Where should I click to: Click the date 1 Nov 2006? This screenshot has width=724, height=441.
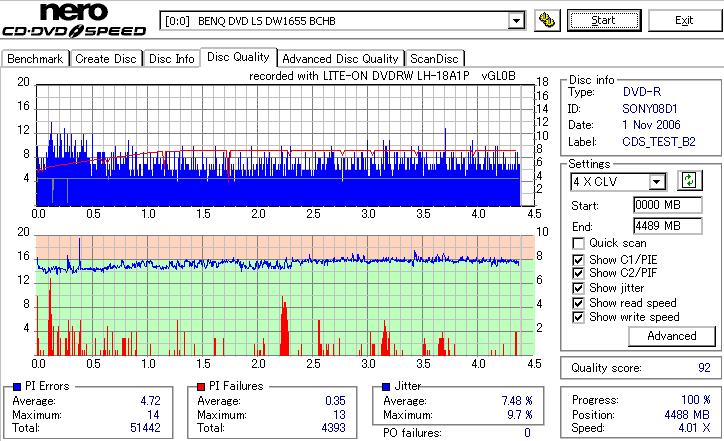click(651, 125)
